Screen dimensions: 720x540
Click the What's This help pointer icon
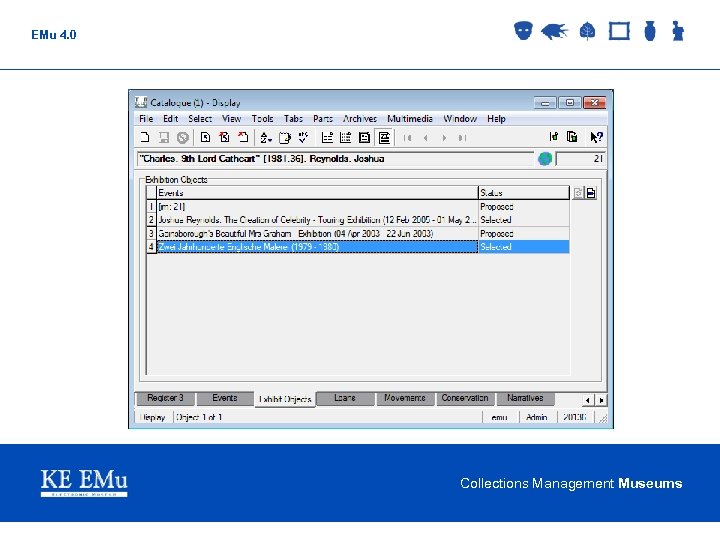[596, 137]
